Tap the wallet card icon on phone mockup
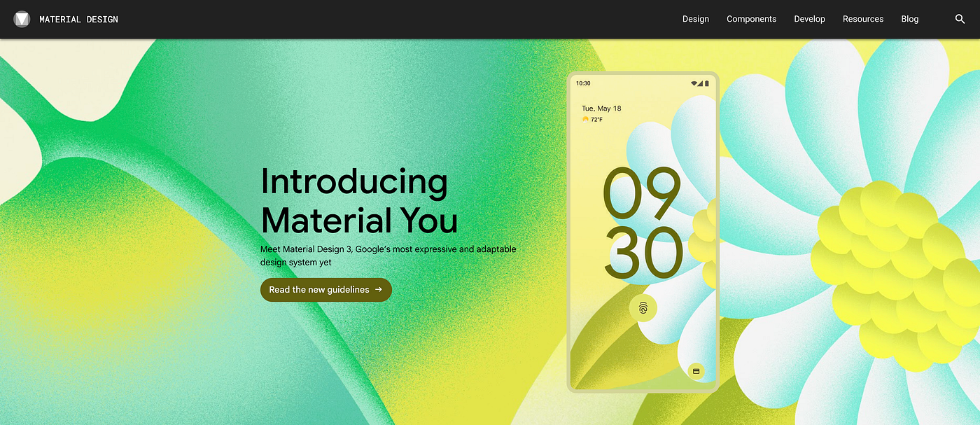Viewport: 980px width, 425px height. click(696, 371)
